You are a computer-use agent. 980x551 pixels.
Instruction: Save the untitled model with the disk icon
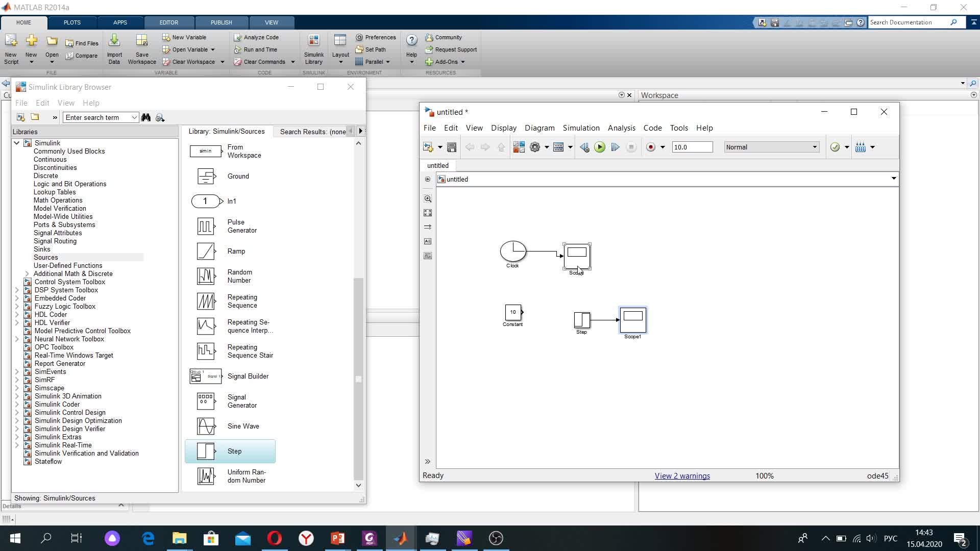(x=452, y=147)
